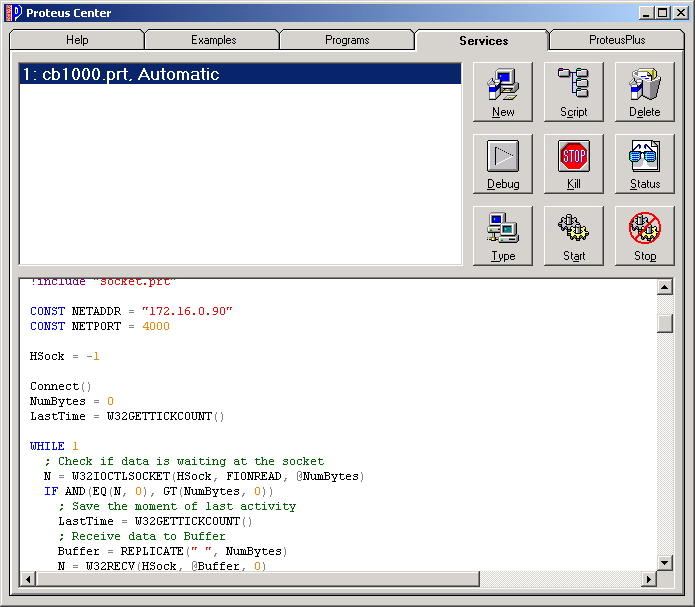Viewport: 695px width, 607px height.
Task: Close the Proteus Center window
Action: point(680,13)
